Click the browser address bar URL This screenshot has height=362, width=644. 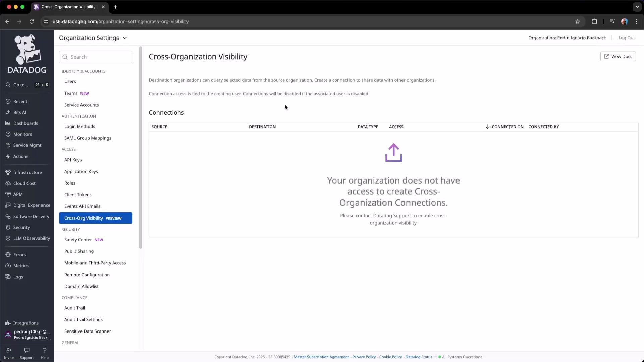(x=121, y=21)
